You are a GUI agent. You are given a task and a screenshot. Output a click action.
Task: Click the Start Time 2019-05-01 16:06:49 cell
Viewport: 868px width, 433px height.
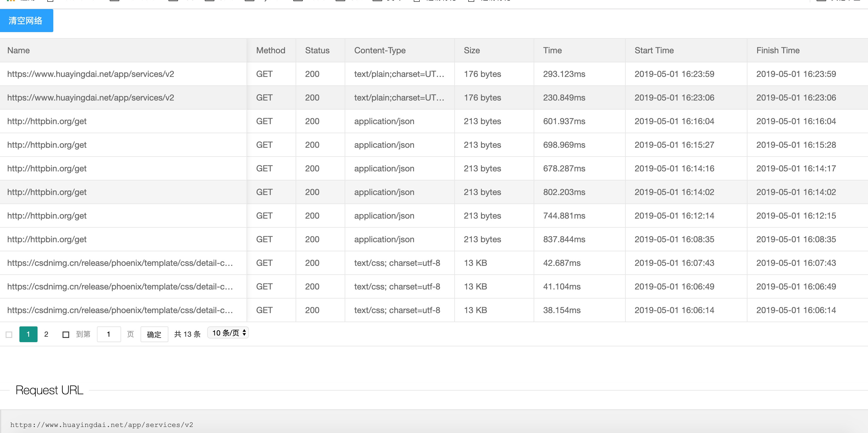(x=686, y=286)
